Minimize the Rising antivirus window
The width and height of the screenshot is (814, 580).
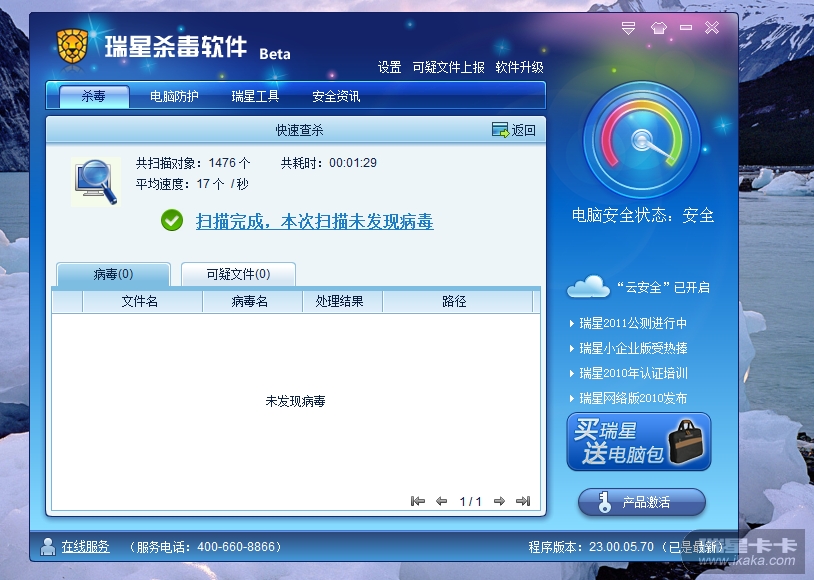pyautogui.click(x=686, y=28)
